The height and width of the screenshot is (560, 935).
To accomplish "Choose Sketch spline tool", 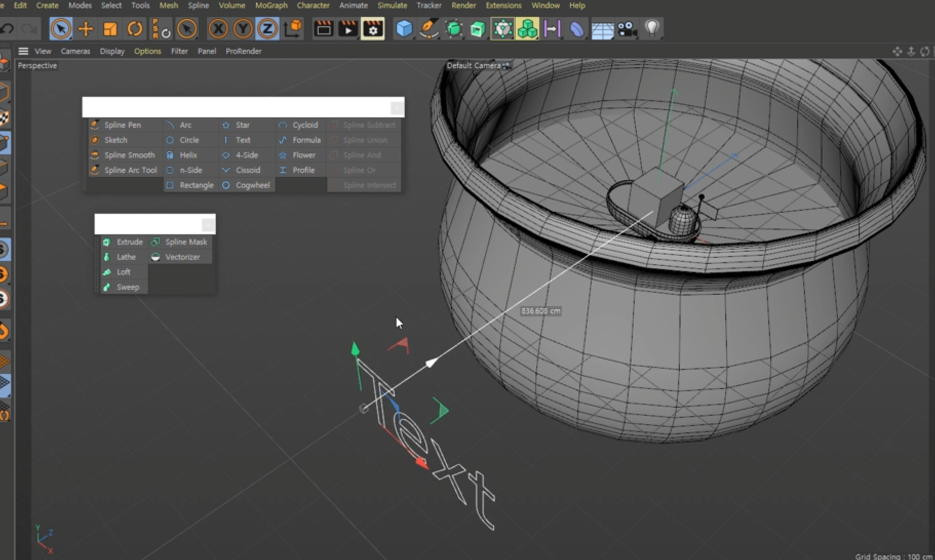I will pos(124,139).
